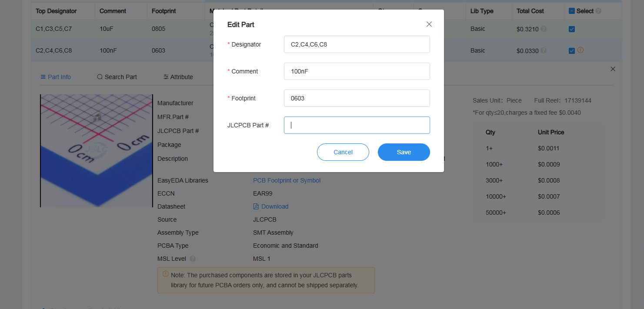Click the 1000+ quantity tier
The image size is (644, 309).
(x=494, y=164)
